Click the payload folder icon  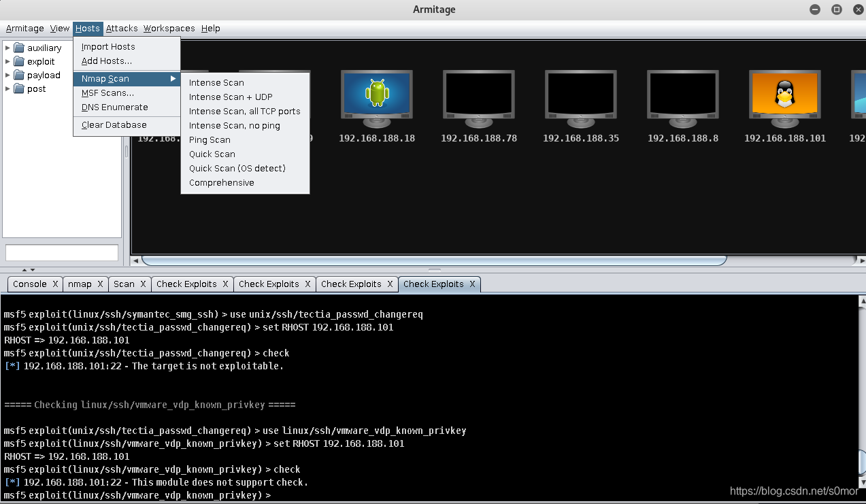[x=19, y=75]
